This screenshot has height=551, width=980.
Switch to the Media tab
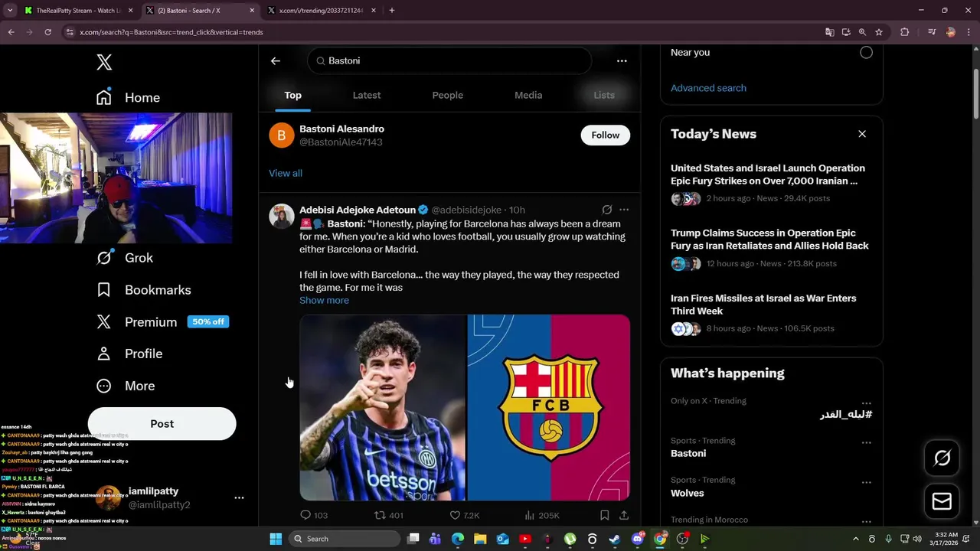tap(528, 95)
